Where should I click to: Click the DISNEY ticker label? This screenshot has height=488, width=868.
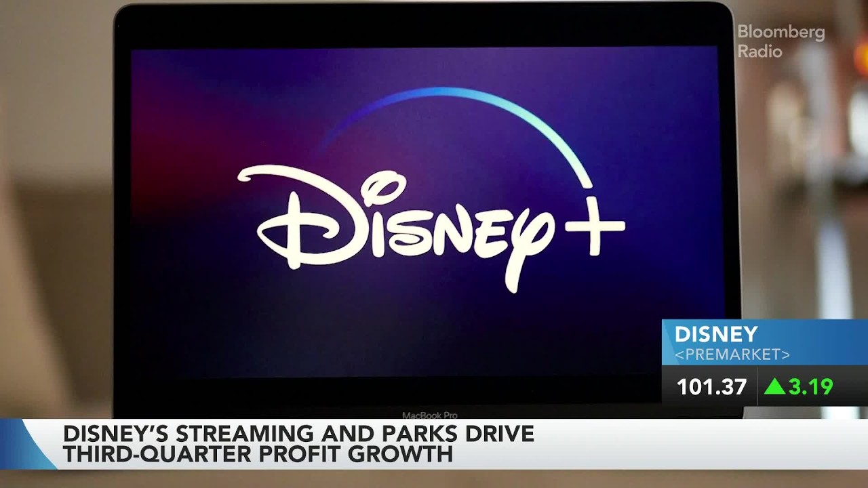click(x=716, y=334)
